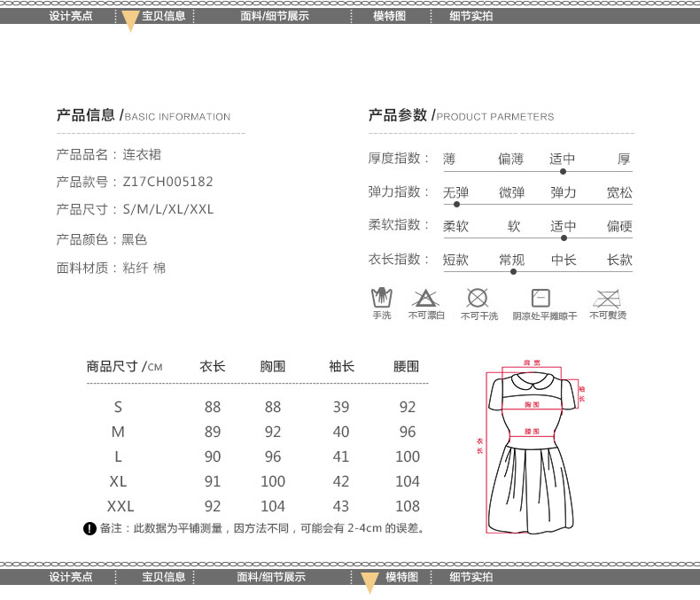Go to 细节实拍 tab in top navigation
Screen dimensions: 700x600
pyautogui.click(x=471, y=16)
